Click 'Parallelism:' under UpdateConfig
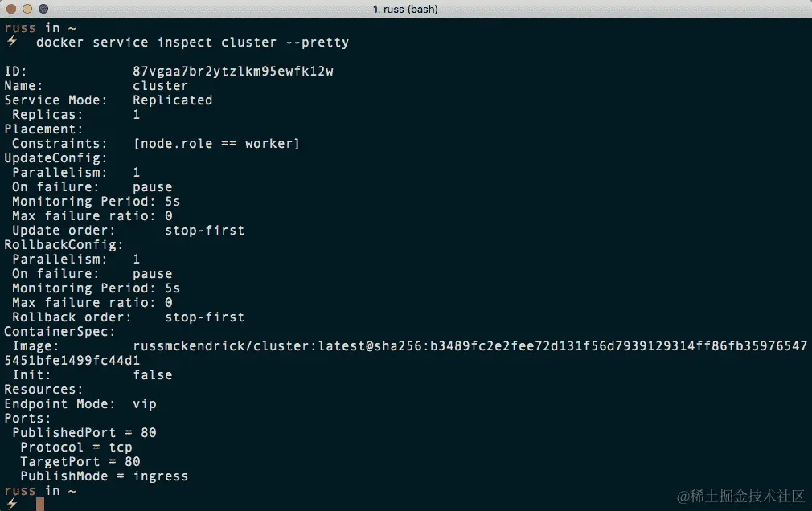Screen dimensions: 812x511 pyautogui.click(x=59, y=173)
